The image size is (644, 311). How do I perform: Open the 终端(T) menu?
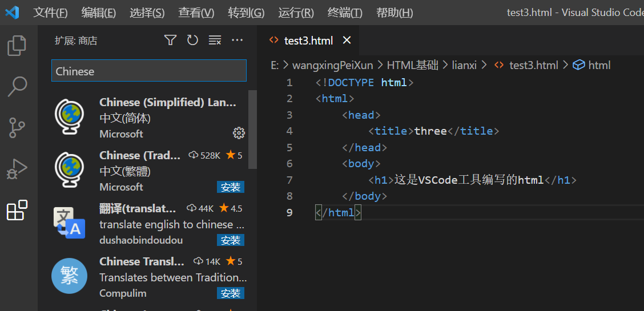tap(345, 13)
